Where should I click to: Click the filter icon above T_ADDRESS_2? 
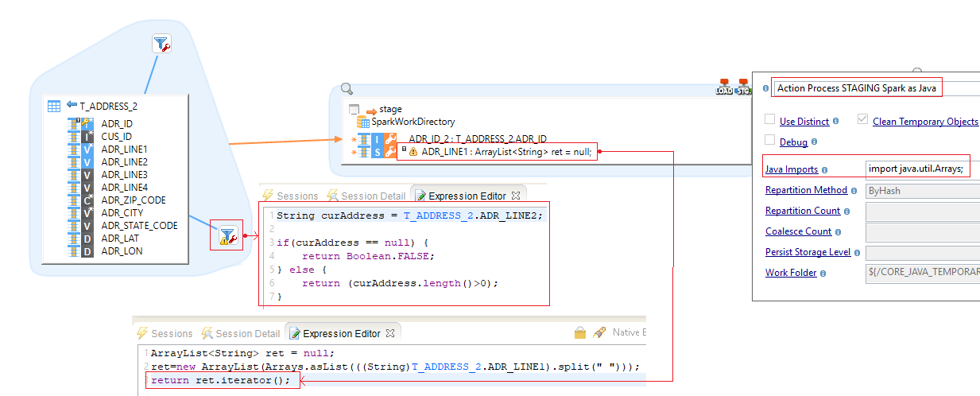(161, 45)
